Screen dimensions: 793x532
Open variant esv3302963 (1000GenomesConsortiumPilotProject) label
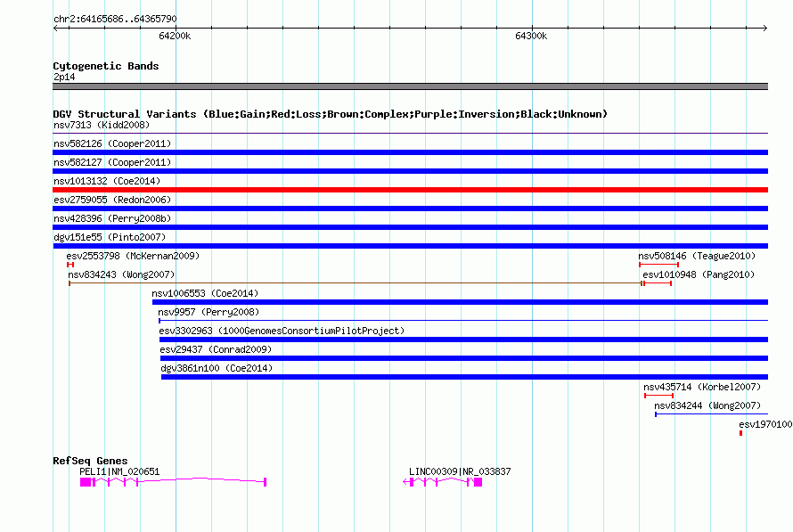point(282,331)
